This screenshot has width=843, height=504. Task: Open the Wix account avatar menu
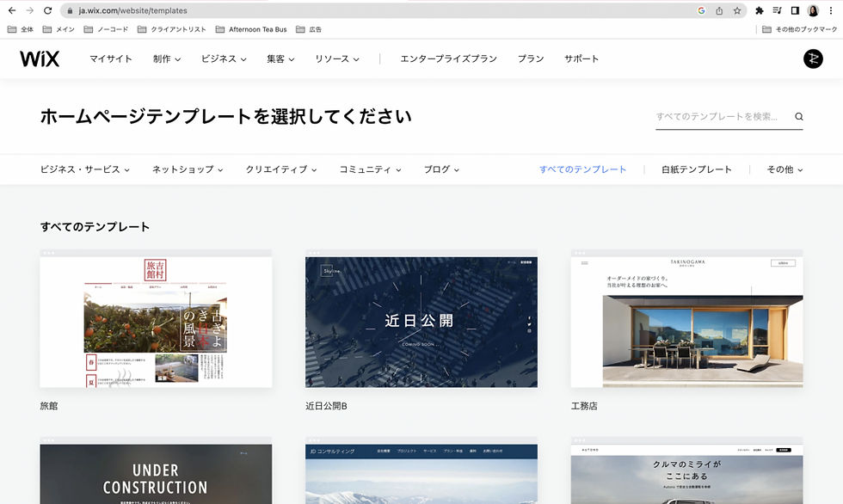tap(813, 58)
